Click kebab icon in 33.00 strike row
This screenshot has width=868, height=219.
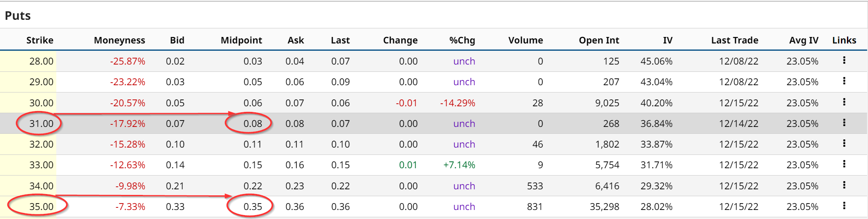[x=844, y=164]
